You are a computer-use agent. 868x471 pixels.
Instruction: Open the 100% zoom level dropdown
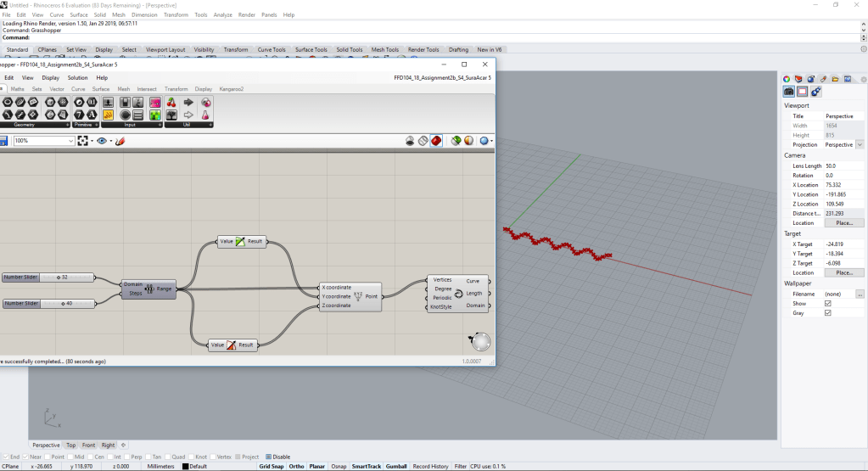click(x=70, y=141)
